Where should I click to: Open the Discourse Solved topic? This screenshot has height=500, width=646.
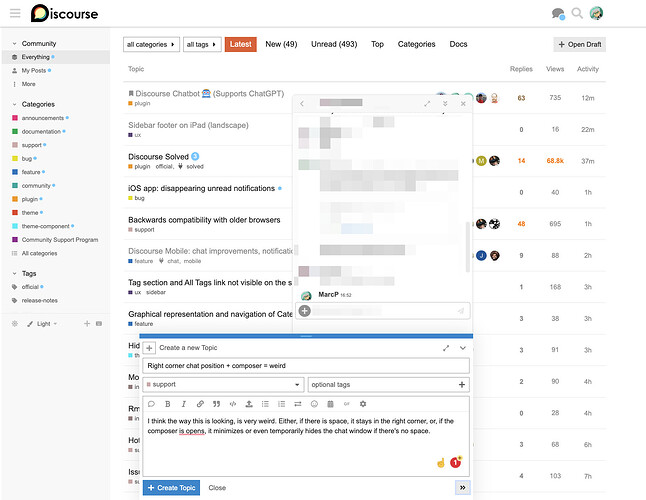159,157
